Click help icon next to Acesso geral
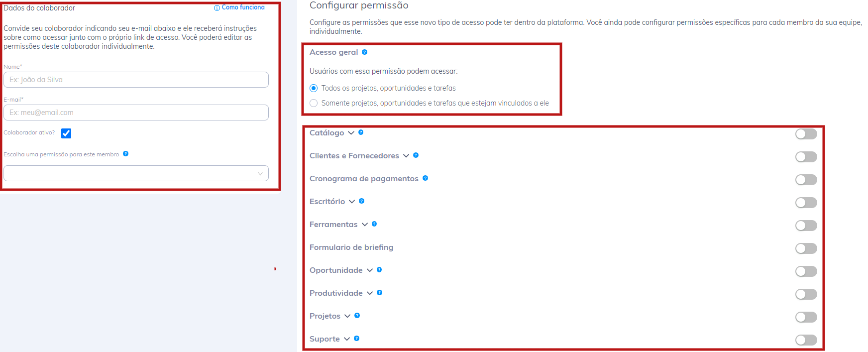The image size is (868, 352). tap(364, 52)
